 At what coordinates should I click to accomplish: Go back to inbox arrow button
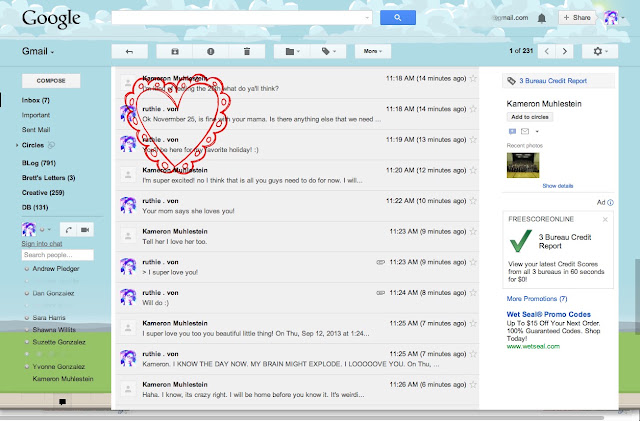click(129, 51)
